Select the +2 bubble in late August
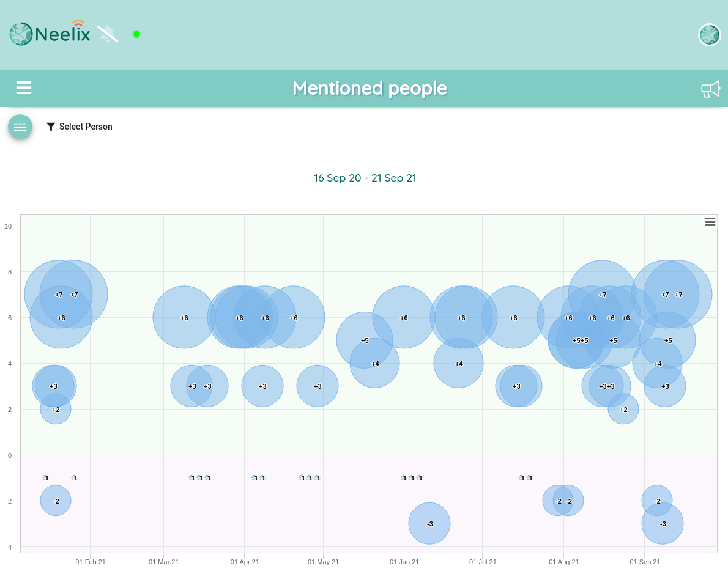Image resolution: width=728 pixels, height=585 pixels. (623, 409)
